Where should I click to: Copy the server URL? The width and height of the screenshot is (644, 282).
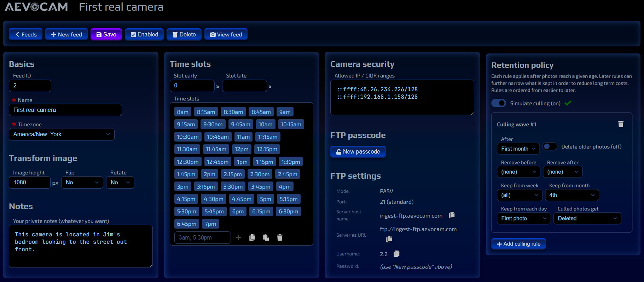[x=389, y=239]
